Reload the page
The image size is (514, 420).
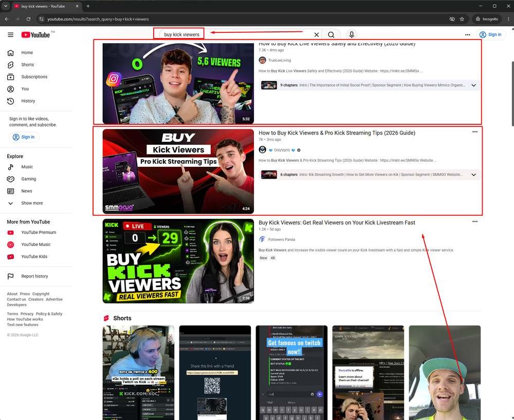click(x=28, y=19)
